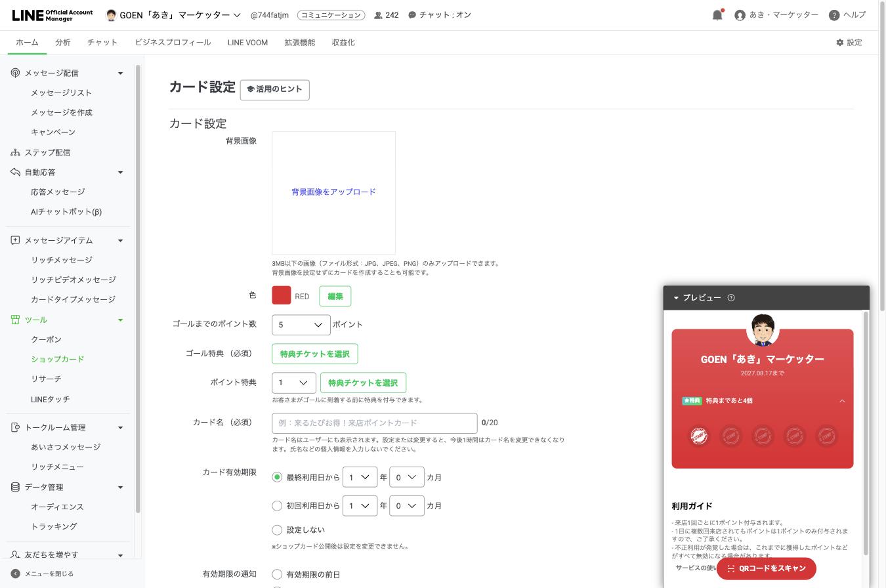Select 有効期限の前日 notification option
Image resolution: width=886 pixels, height=588 pixels.
277,574
